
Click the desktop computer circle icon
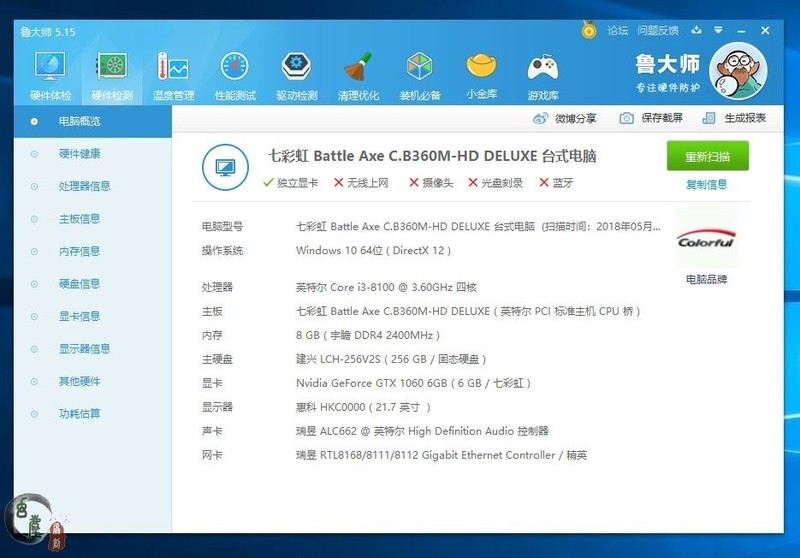[x=226, y=167]
